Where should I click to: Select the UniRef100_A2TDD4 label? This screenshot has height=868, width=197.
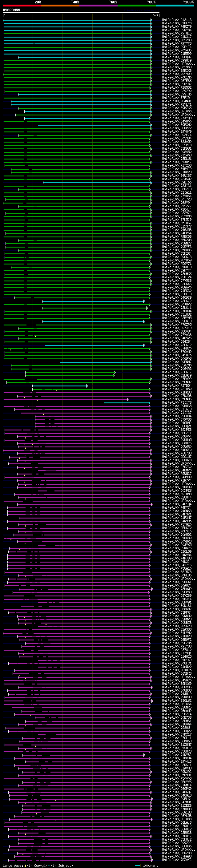177,386
